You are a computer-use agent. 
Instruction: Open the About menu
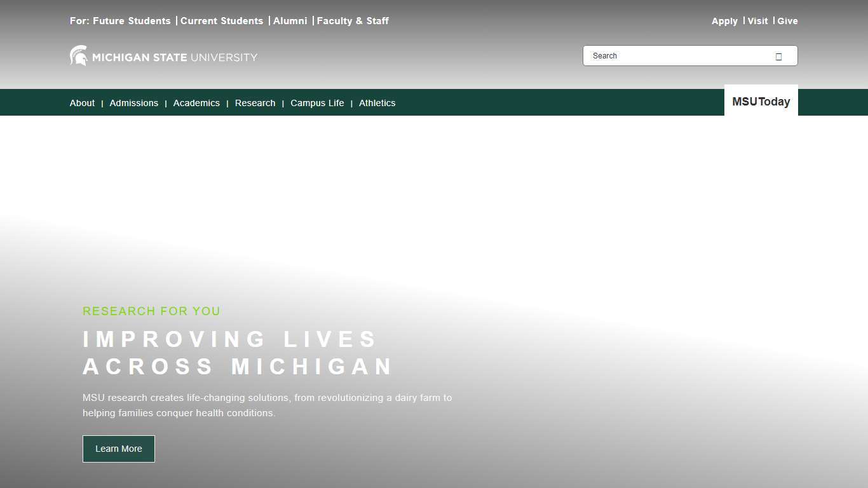pyautogui.click(x=82, y=102)
